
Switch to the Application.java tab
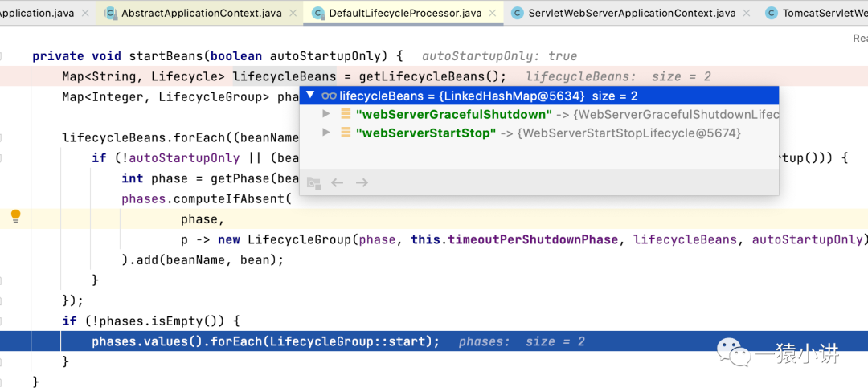pyautogui.click(x=48, y=13)
